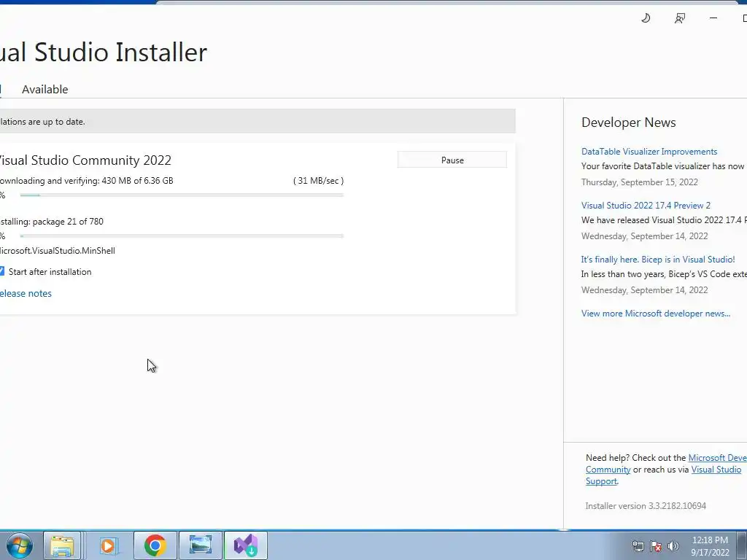
Task: Uncheck Start after installation
Action: (1, 271)
